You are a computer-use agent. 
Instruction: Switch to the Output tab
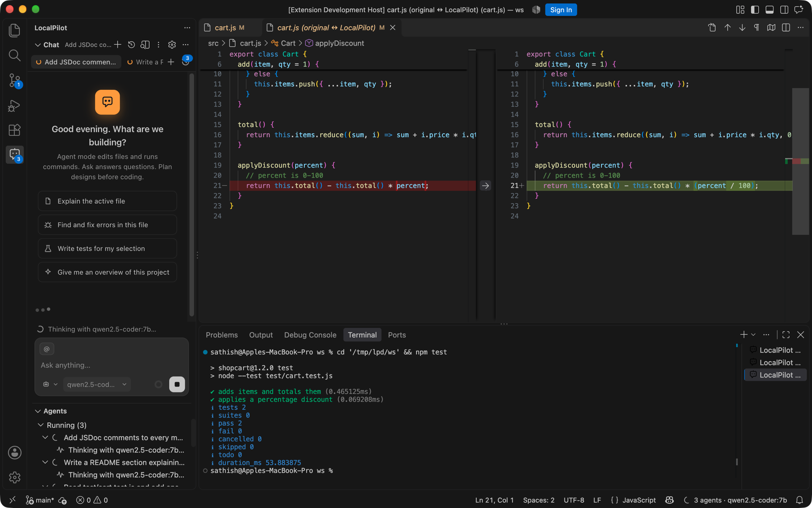261,335
